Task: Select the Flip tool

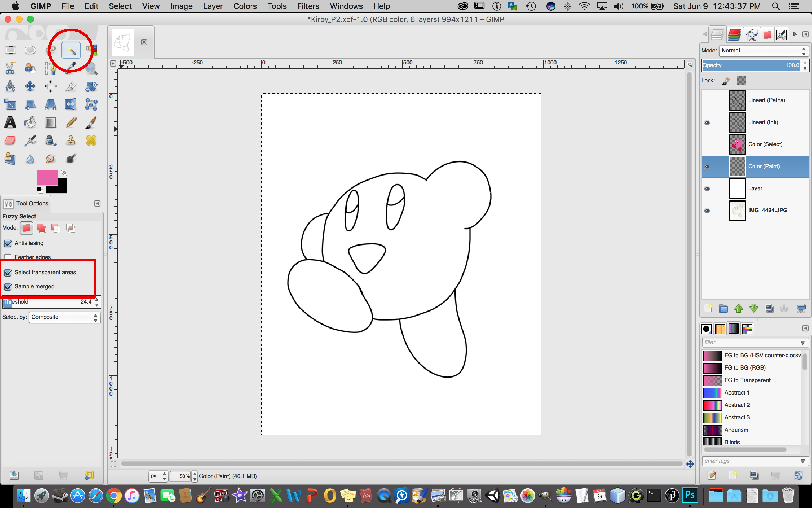Action: point(71,104)
